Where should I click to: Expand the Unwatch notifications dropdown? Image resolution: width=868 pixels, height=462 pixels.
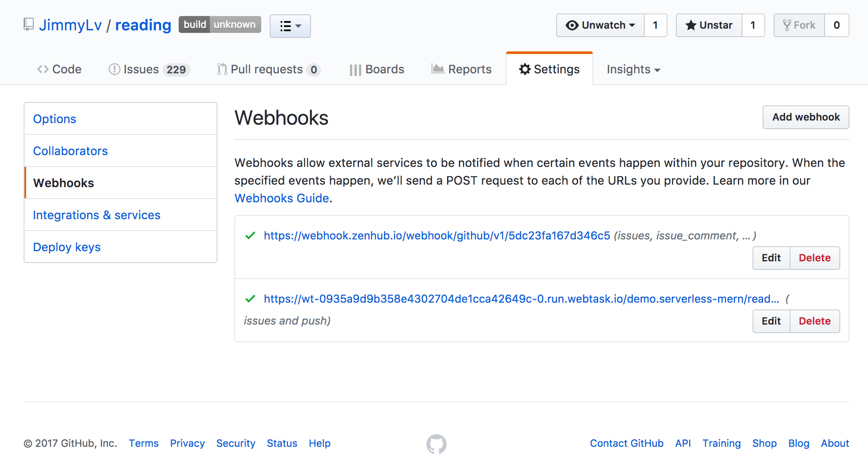click(x=600, y=25)
